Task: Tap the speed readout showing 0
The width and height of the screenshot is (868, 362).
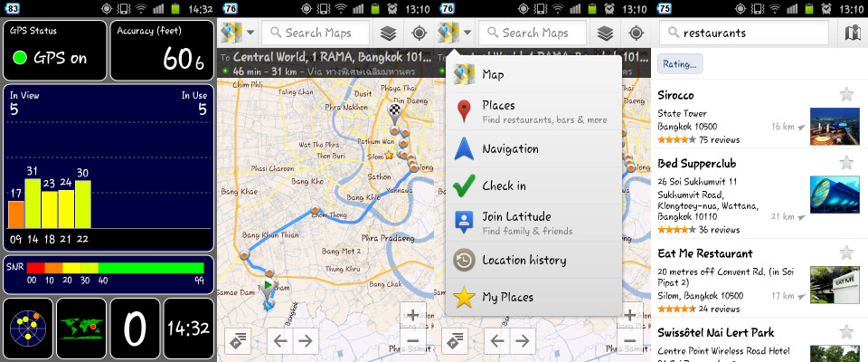Action: 135,329
